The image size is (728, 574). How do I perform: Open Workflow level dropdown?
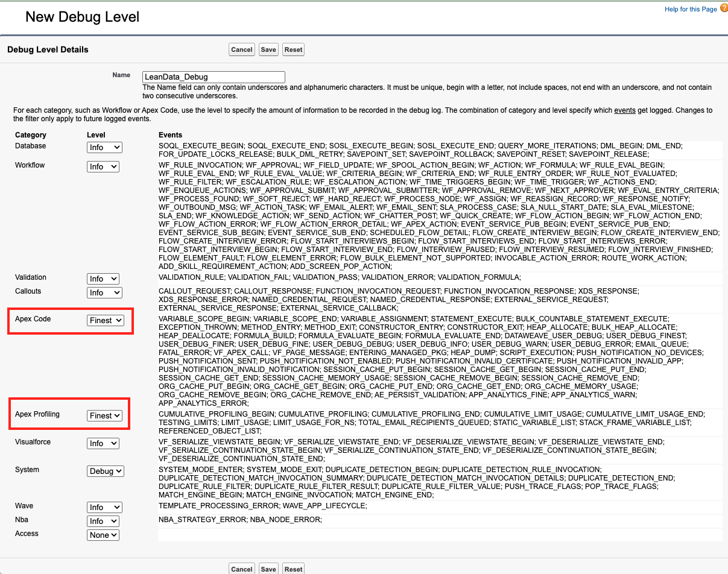point(103,166)
